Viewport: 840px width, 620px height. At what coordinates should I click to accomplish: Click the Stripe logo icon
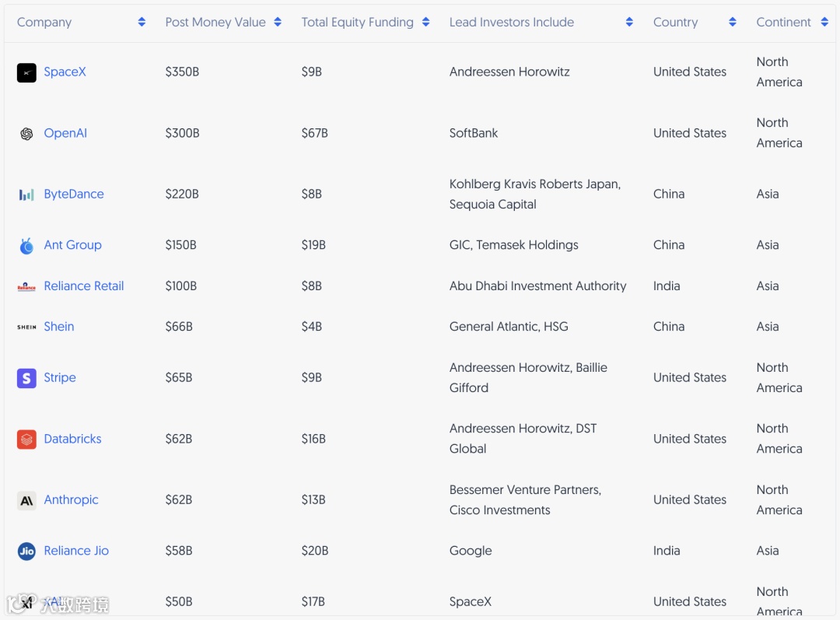(26, 378)
